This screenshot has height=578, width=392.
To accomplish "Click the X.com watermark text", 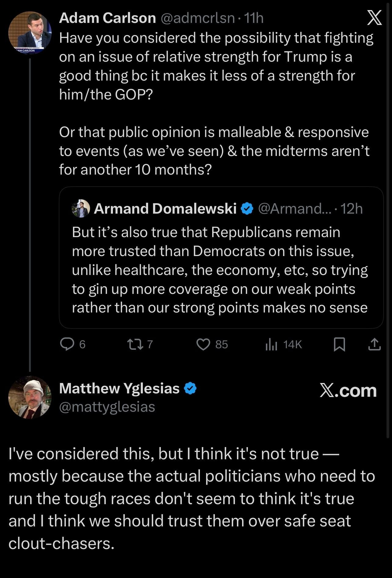I will (x=348, y=390).
